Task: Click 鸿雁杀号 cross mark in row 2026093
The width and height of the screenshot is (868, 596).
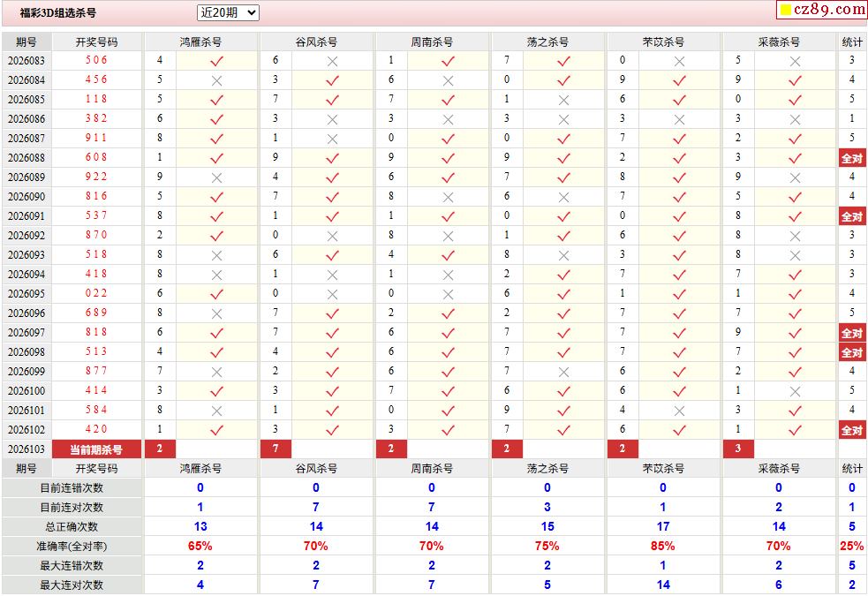Action: 216,256
